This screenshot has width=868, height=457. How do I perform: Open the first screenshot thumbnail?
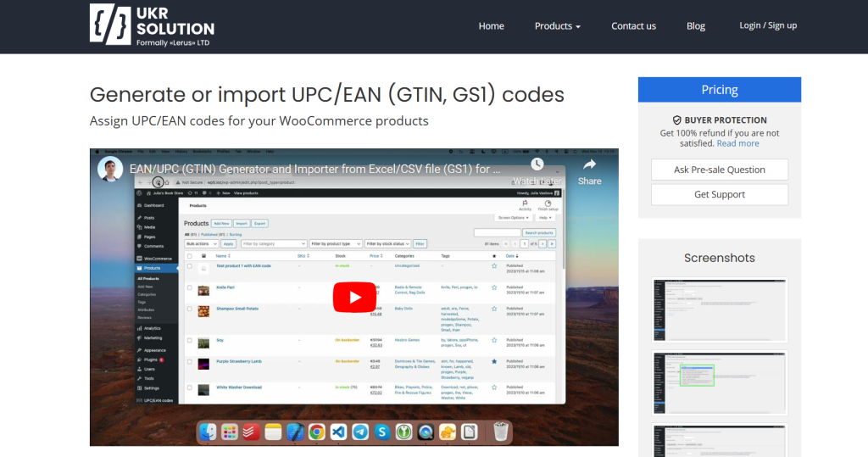pyautogui.click(x=719, y=309)
